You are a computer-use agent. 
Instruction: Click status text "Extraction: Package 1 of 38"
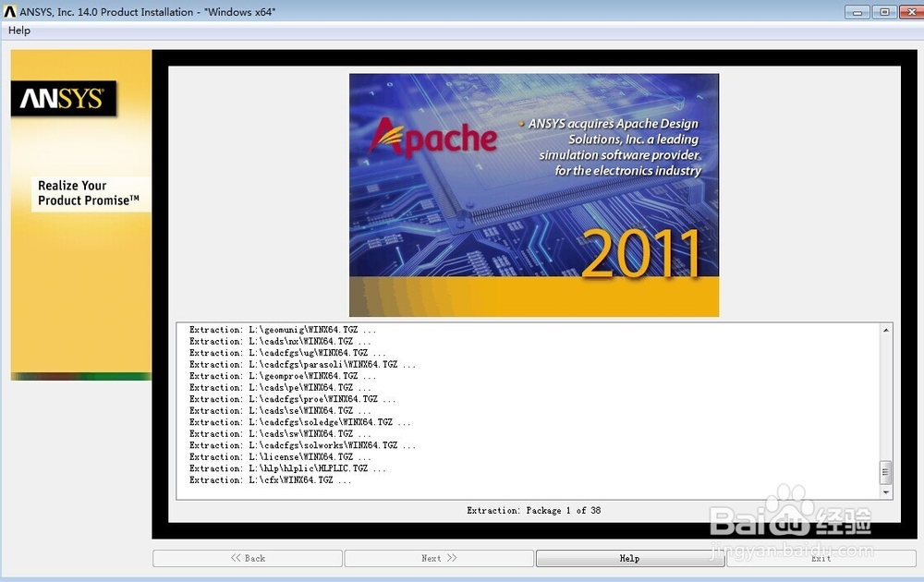point(534,511)
